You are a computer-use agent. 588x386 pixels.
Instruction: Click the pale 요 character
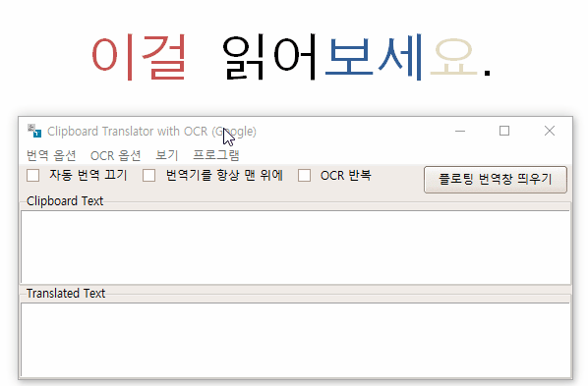tap(453, 57)
